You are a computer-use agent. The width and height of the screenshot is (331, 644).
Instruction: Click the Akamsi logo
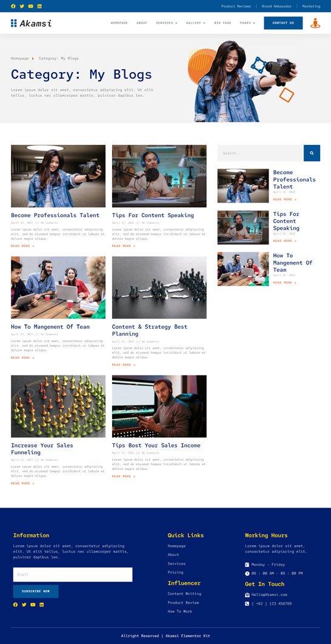pos(31,23)
